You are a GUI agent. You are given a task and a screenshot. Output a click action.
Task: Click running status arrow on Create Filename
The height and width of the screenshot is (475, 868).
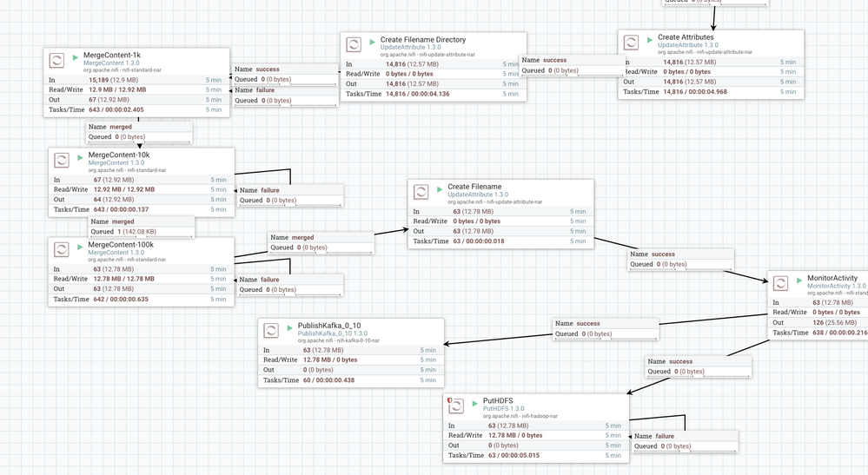(x=440, y=188)
